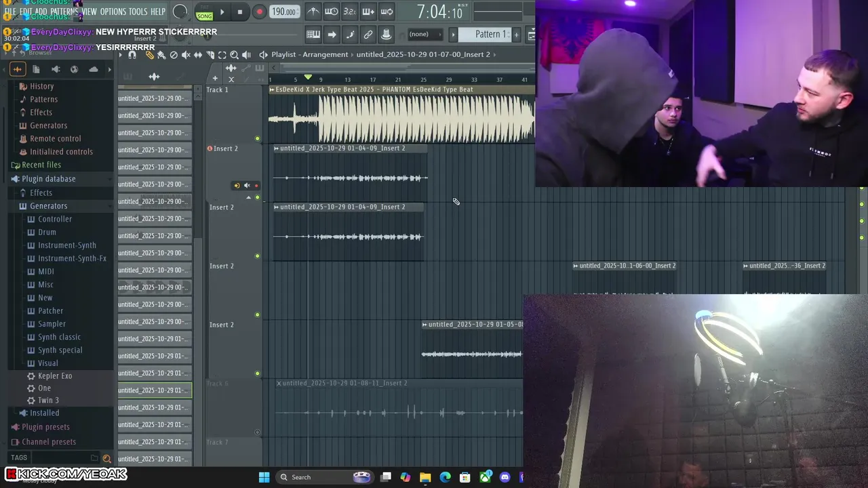The height and width of the screenshot is (488, 868).
Task: Click Playlist - Arrangement breadcrumb
Action: click(310, 54)
